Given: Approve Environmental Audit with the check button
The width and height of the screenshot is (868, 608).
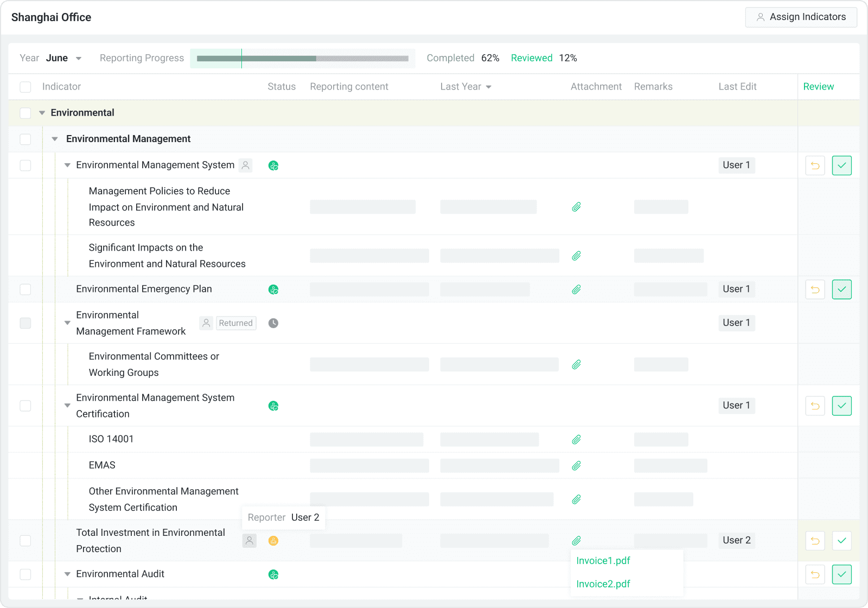Looking at the screenshot, I should coord(842,574).
